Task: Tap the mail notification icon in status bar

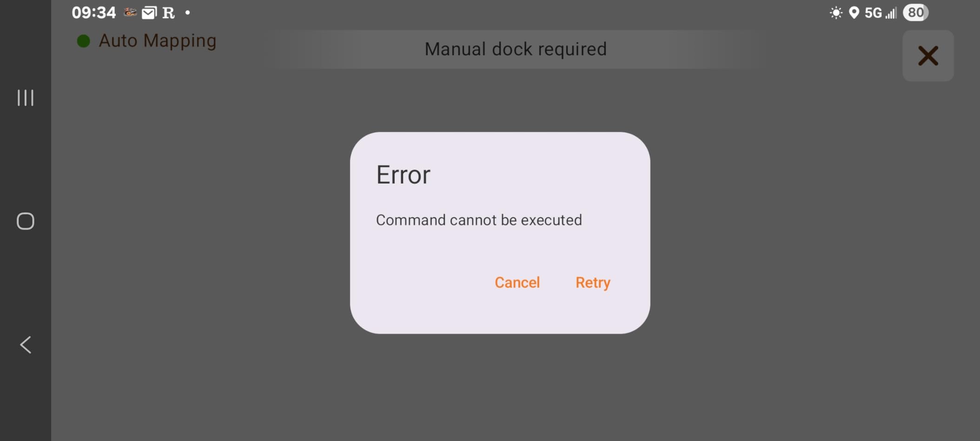Action: (149, 13)
